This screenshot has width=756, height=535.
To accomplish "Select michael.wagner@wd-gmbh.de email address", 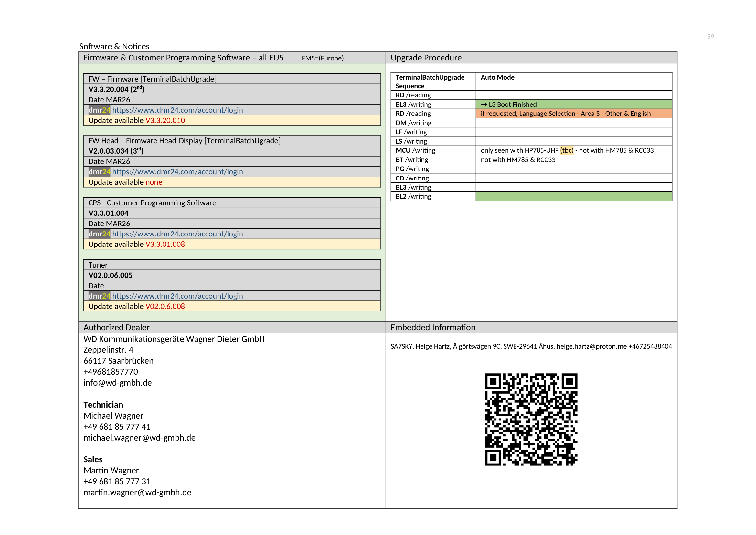I will 140,438.
